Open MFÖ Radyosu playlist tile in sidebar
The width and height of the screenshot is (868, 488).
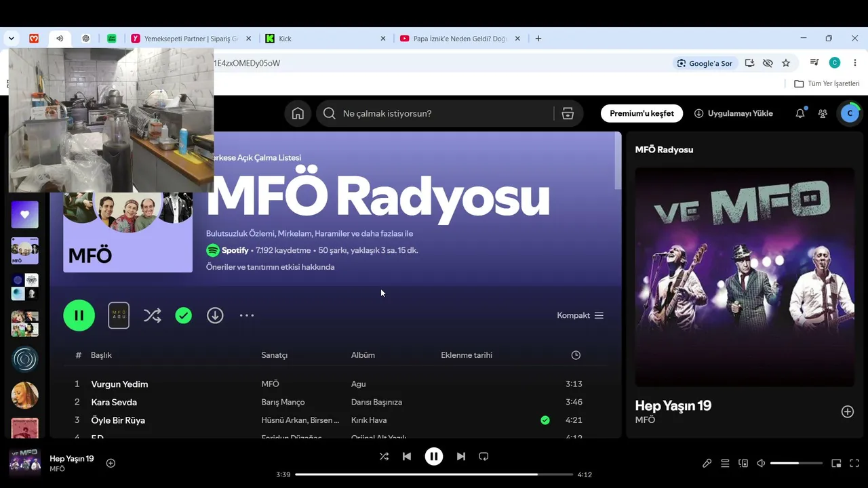[24, 251]
